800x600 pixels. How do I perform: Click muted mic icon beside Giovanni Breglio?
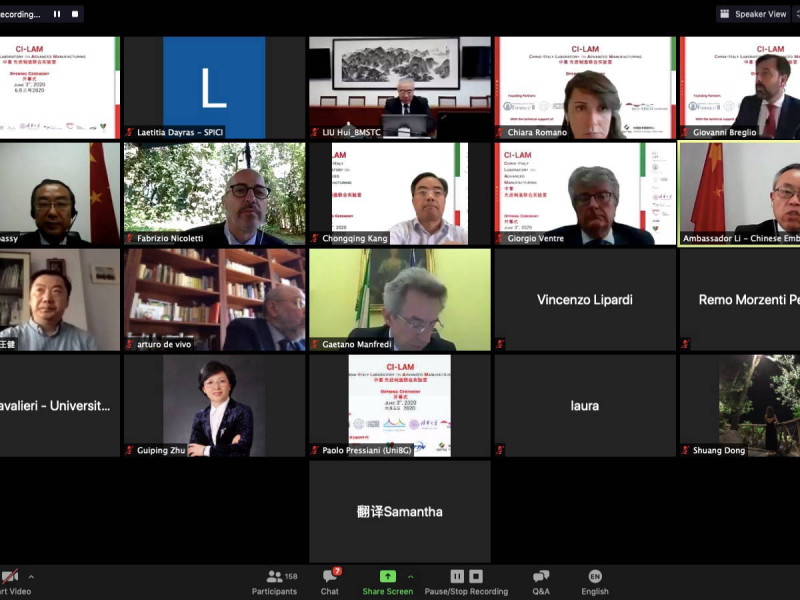tap(685, 132)
